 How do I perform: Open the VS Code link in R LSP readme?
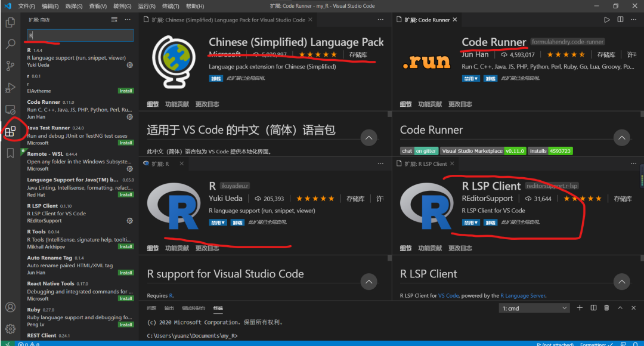point(448,295)
